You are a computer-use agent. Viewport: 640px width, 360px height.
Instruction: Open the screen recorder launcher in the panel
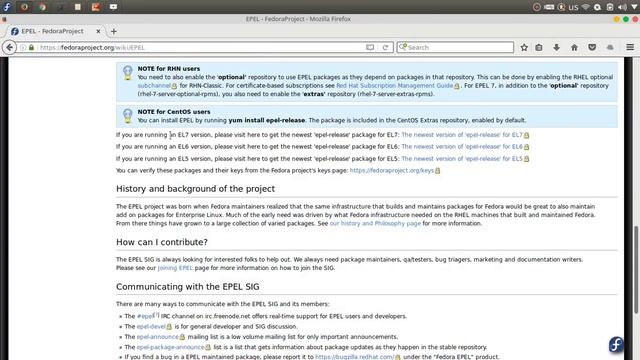click(x=113, y=7)
